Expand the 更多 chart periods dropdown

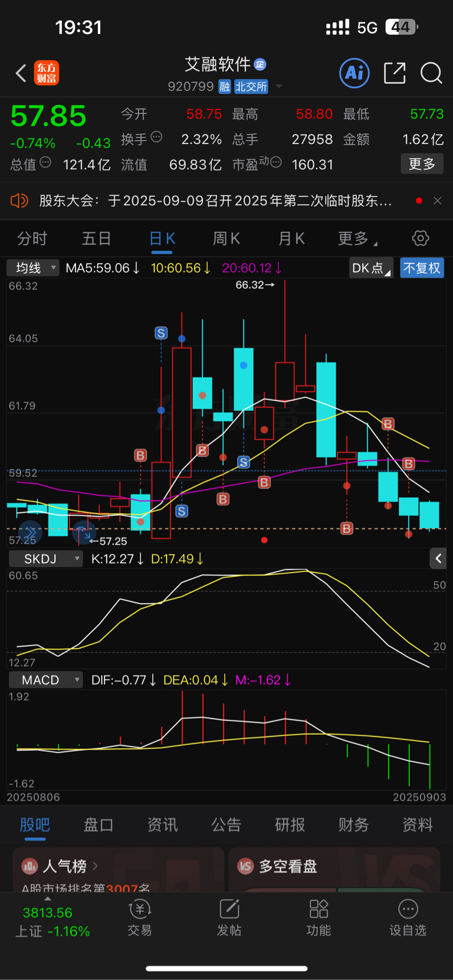point(357,238)
